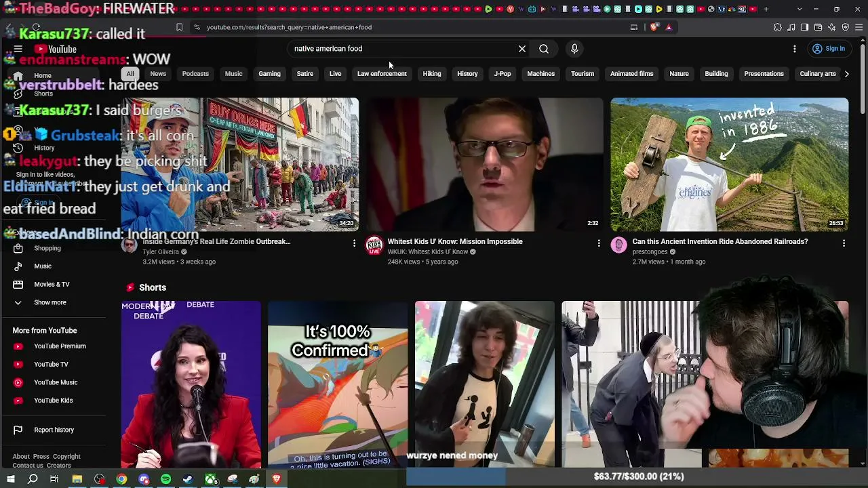Open Whitest Kids U' Know video thumbnail
Viewport: 868px width, 488px height.
pos(485,164)
